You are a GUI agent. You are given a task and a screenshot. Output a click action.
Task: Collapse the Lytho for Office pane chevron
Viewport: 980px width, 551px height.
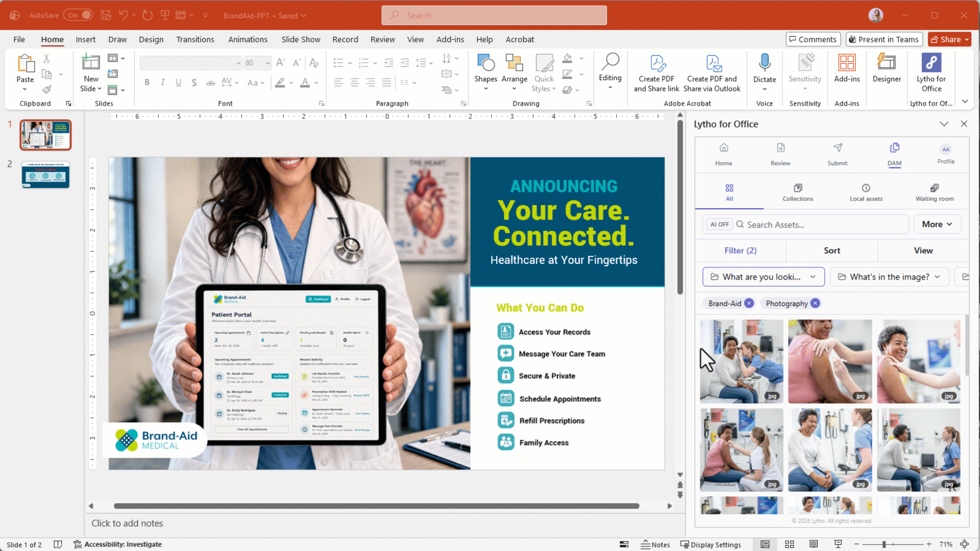click(x=944, y=124)
